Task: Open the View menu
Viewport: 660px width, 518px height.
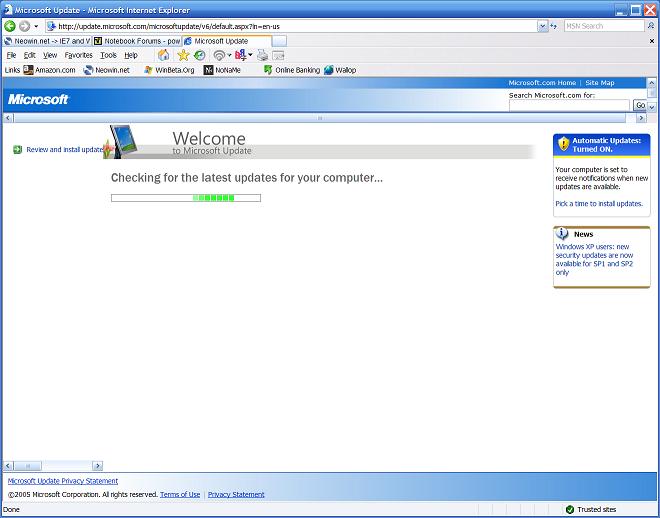Action: (x=50, y=55)
